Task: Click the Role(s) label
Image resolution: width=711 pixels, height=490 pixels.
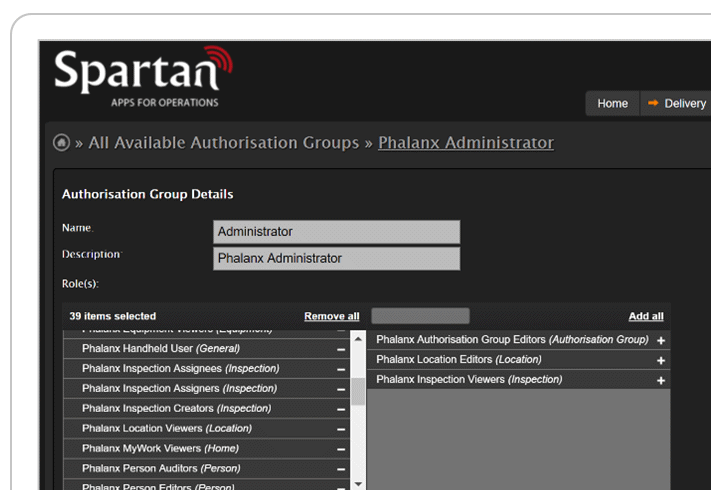Action: (x=80, y=284)
